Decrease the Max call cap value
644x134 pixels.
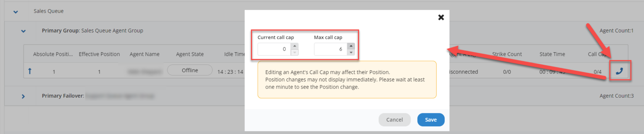[x=351, y=52]
